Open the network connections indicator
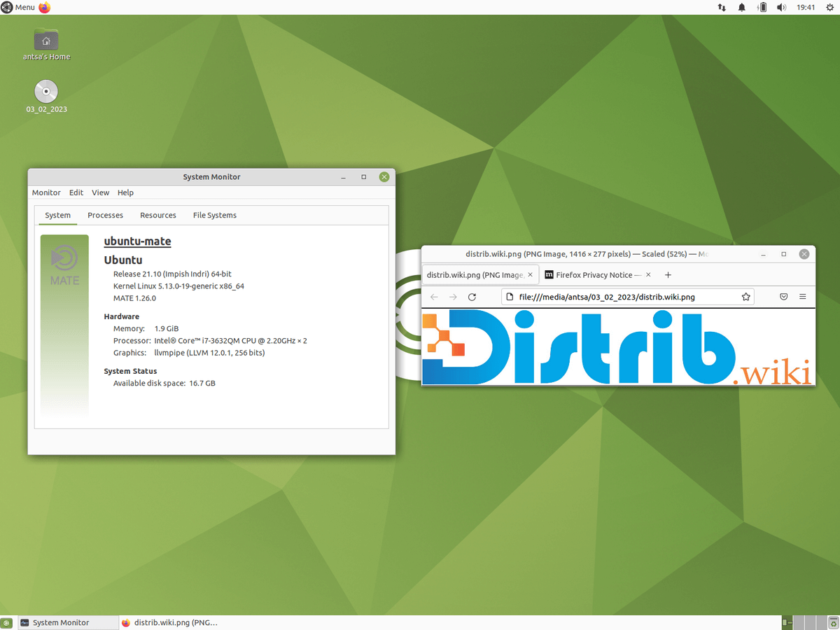Image resolution: width=840 pixels, height=630 pixels. (722, 7)
